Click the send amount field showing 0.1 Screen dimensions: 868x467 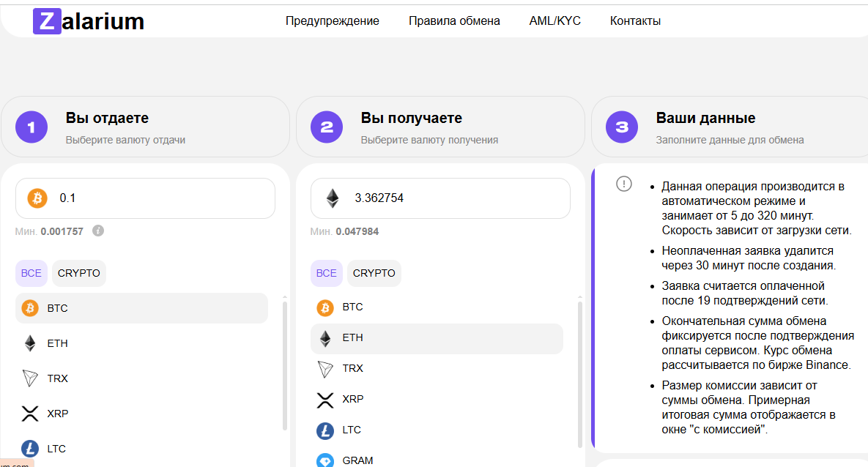coord(145,198)
